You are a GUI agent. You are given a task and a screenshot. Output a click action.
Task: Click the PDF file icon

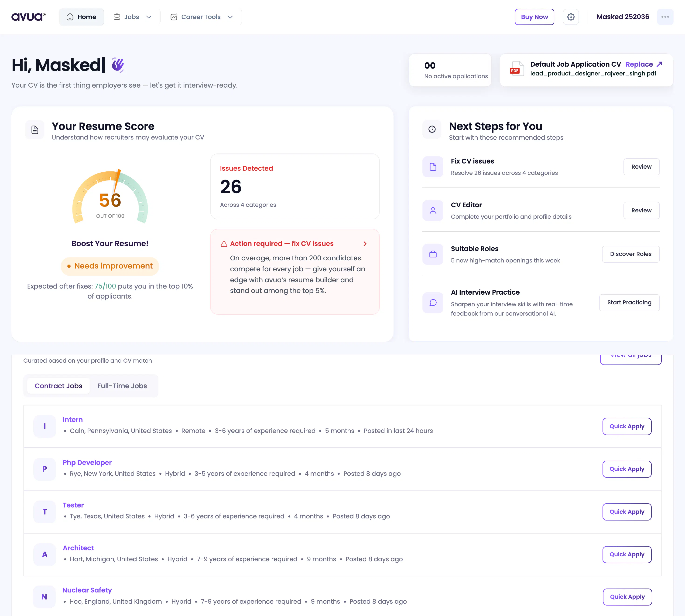point(517,68)
